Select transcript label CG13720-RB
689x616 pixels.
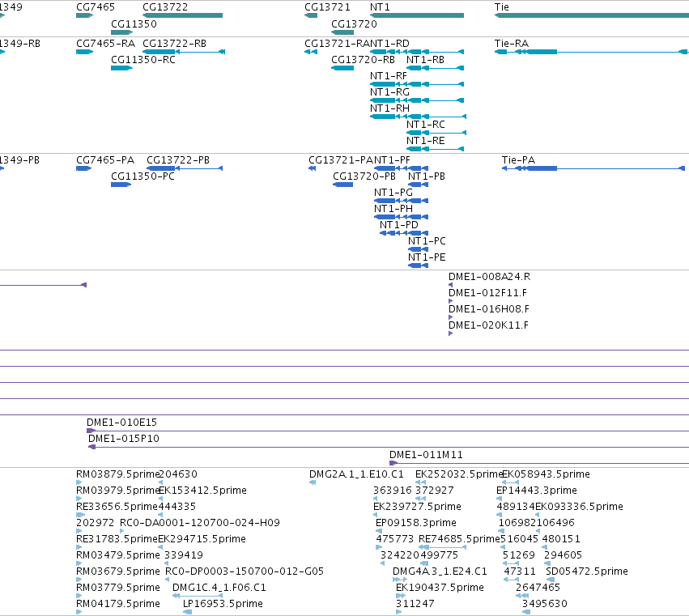point(363,60)
